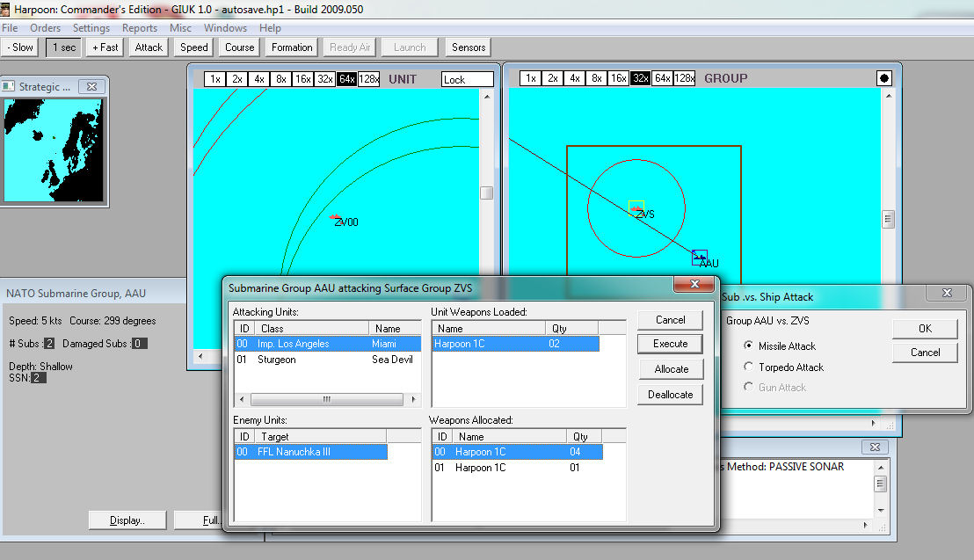Click the Slow time compression button
This screenshot has width=974, height=560.
tap(20, 47)
